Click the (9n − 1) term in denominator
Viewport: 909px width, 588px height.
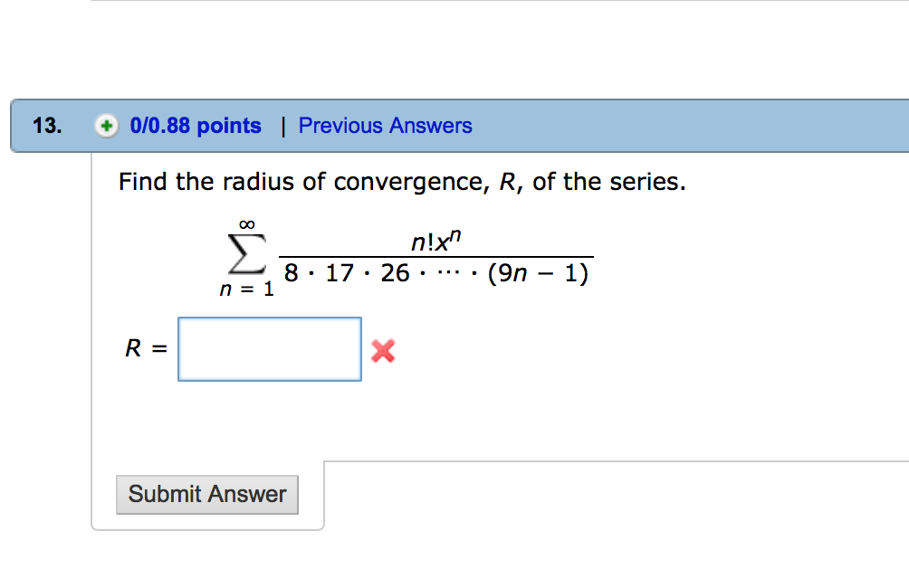coord(538,273)
